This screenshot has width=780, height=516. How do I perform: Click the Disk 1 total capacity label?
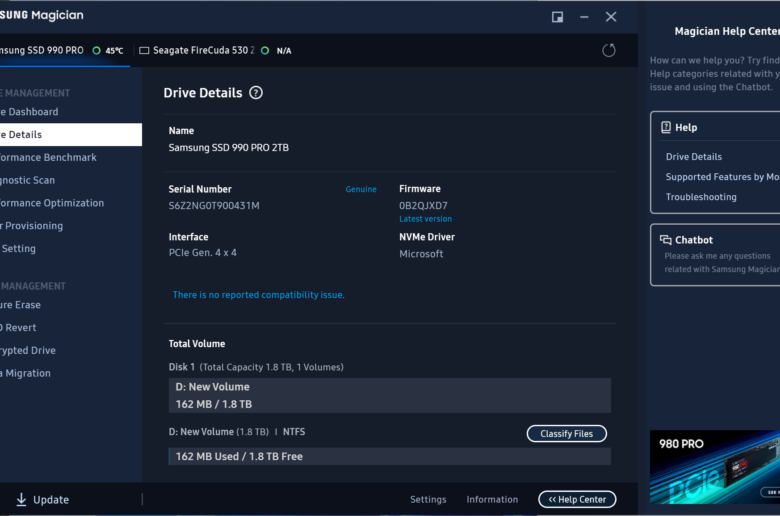256,367
